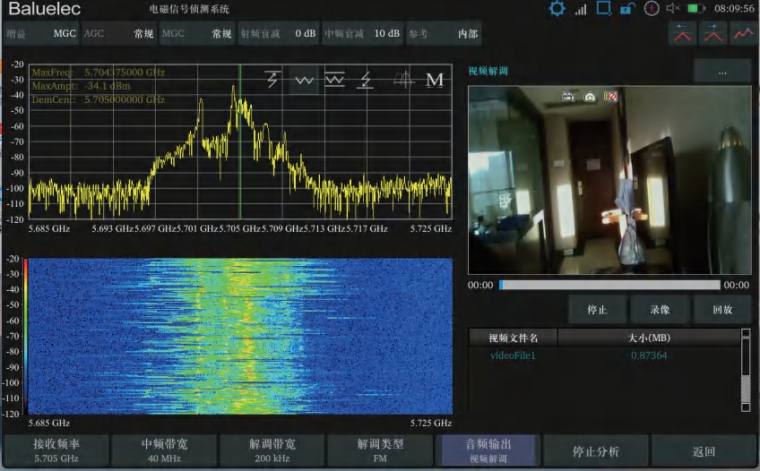Image resolution: width=760 pixels, height=471 pixels.
Task: Click the M marker icon on spectrum
Action: click(x=435, y=80)
